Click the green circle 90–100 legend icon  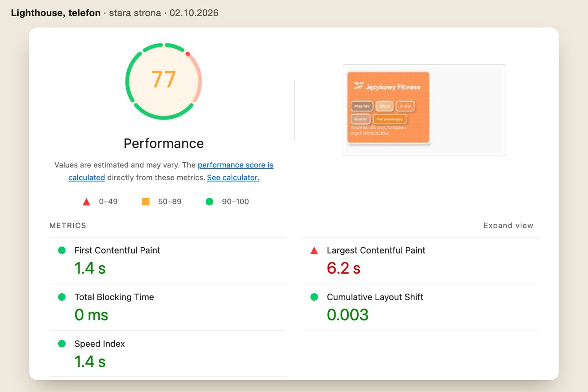209,201
